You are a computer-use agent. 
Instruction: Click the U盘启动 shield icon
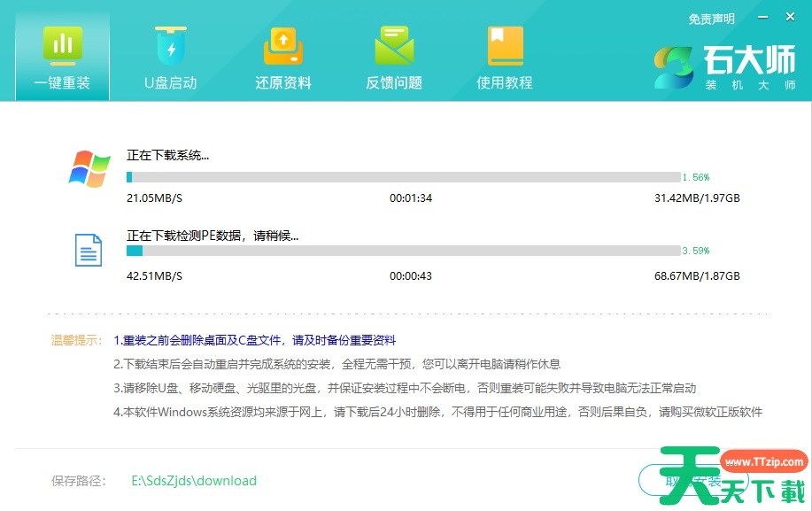(170, 46)
